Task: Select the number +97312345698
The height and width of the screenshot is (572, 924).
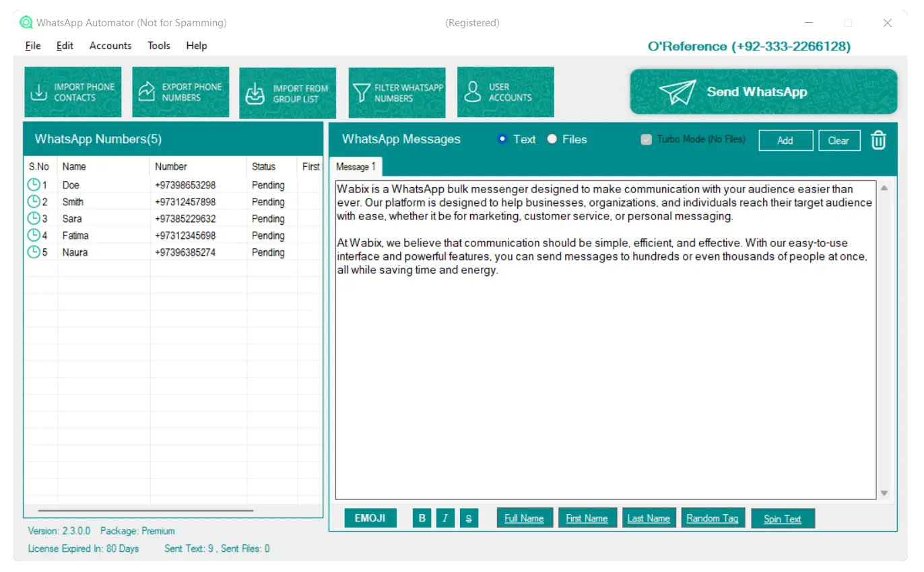Action: pos(185,236)
